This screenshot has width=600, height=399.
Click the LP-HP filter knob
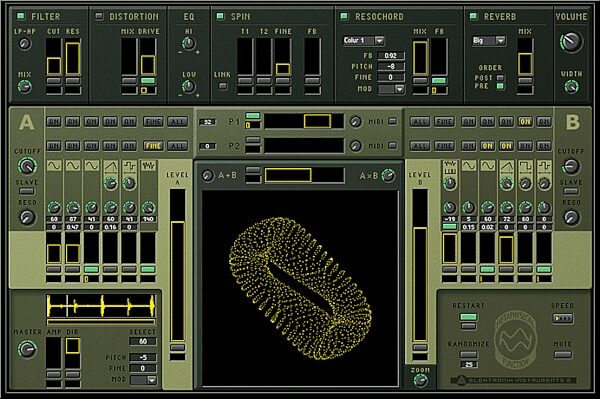point(25,44)
